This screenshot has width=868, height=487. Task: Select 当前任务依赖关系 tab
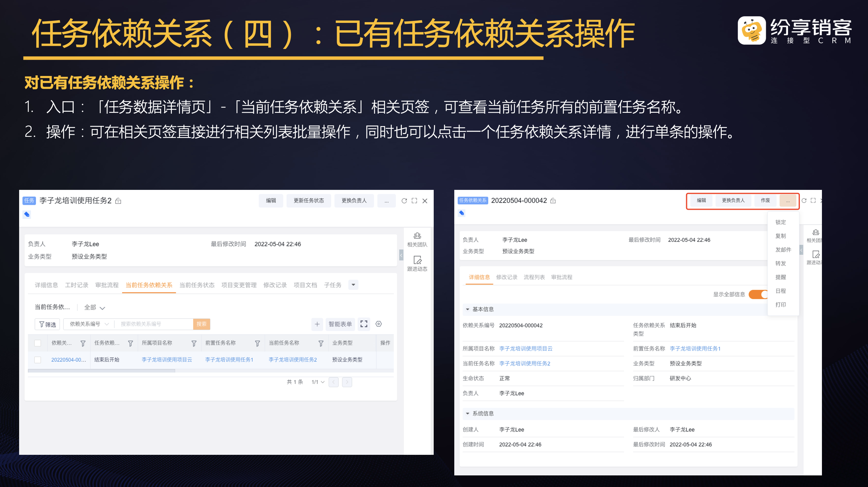tap(149, 285)
